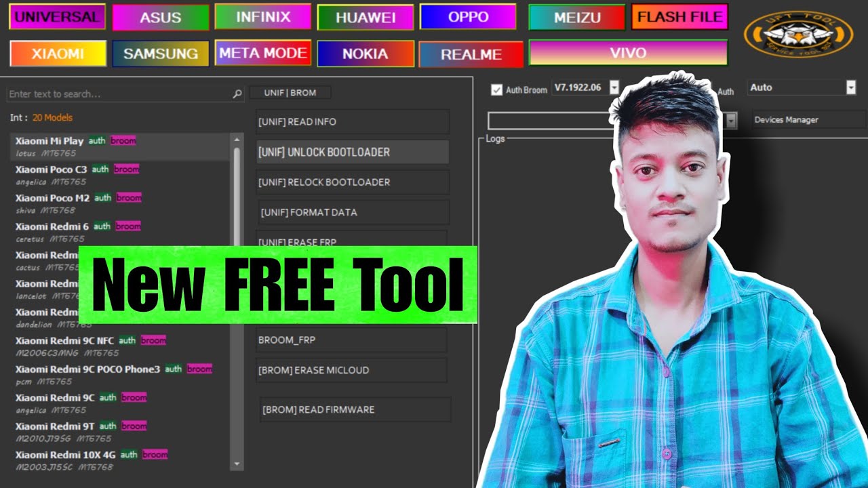Select Xiaomi Redmi 10X 4G model
Viewport: 868px width, 488px height.
[x=121, y=460]
